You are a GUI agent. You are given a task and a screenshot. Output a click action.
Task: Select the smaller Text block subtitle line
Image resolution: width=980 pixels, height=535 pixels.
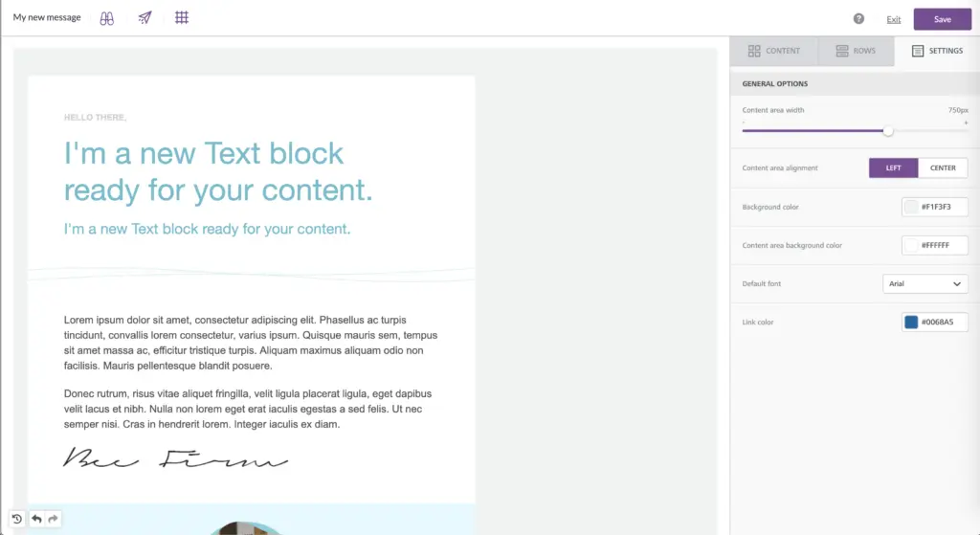pyautogui.click(x=207, y=230)
